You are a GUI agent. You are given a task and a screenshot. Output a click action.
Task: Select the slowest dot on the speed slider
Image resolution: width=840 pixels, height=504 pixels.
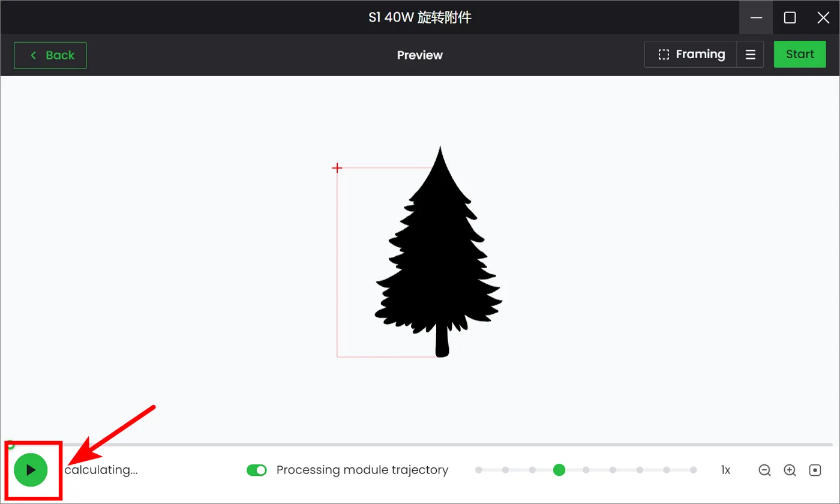pos(478,470)
